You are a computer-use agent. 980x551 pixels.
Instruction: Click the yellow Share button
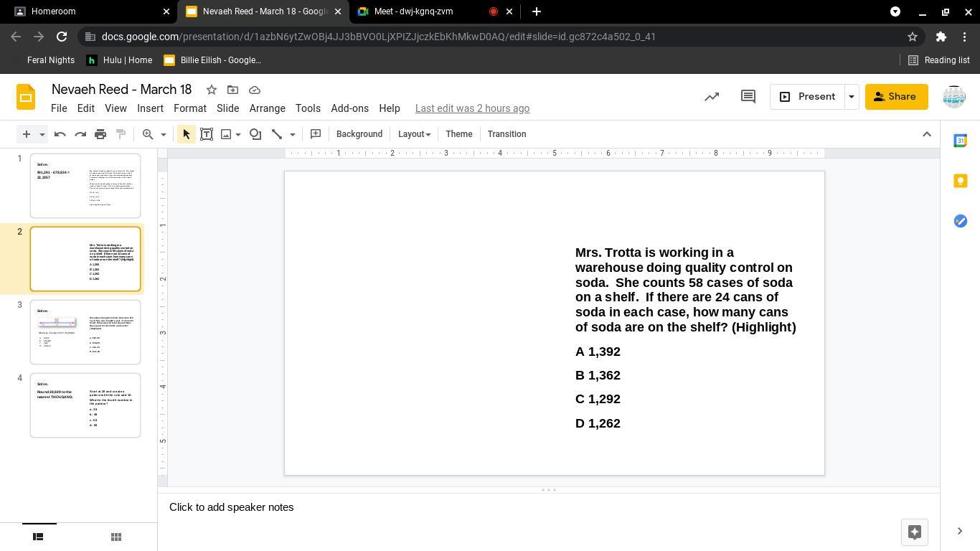896,97
